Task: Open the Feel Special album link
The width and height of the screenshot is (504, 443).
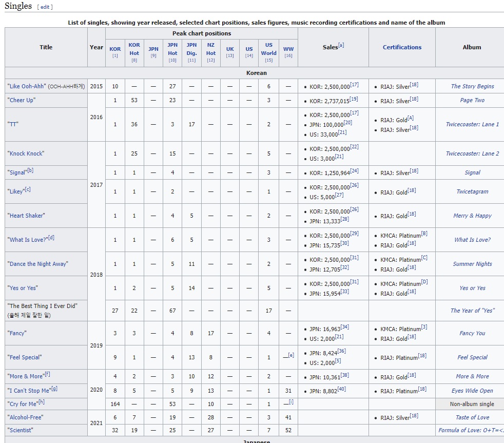Action: pos(472,357)
